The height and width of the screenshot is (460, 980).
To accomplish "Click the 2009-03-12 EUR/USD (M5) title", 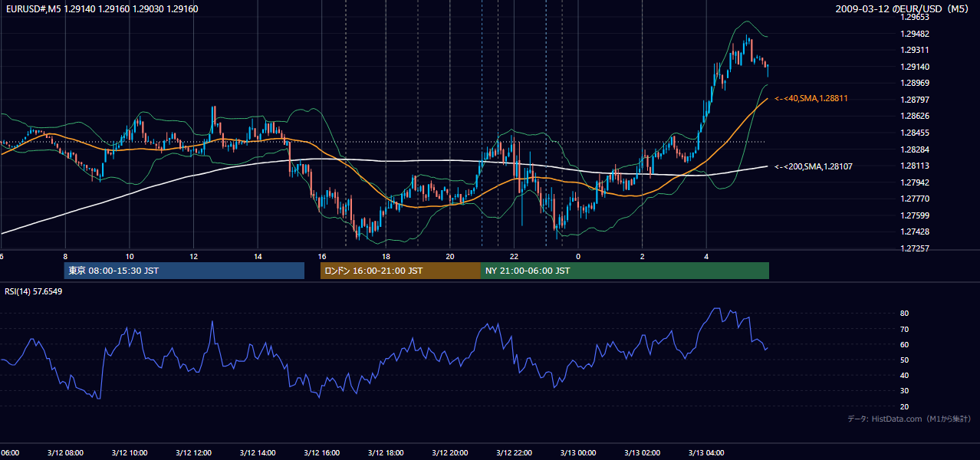I will coord(902,8).
